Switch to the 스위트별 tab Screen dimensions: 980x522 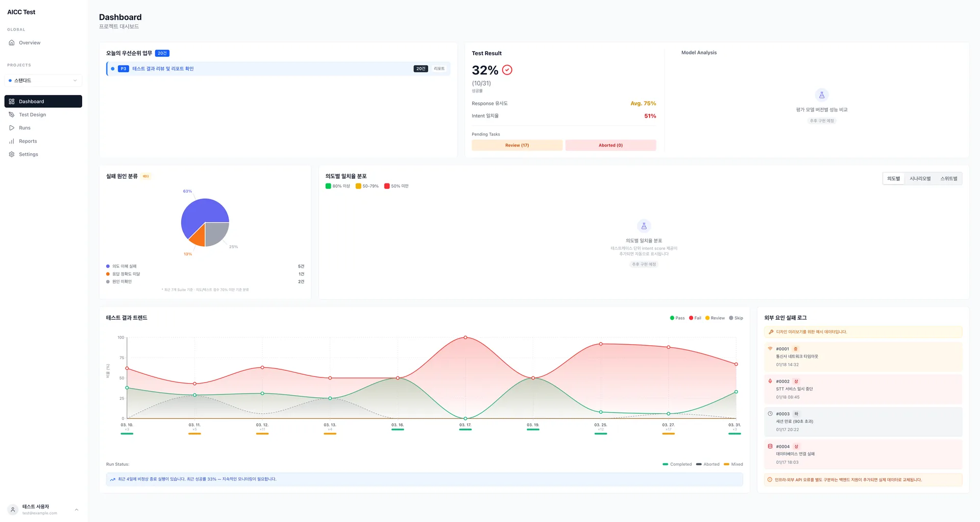point(948,179)
